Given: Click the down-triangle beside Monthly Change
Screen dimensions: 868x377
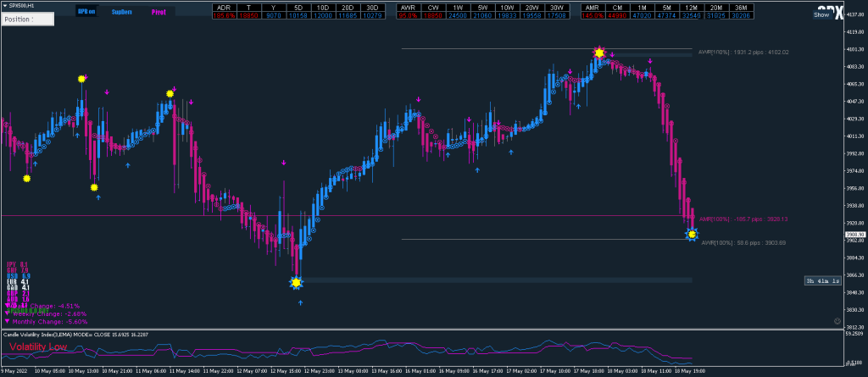Looking at the screenshot, I should point(8,322).
